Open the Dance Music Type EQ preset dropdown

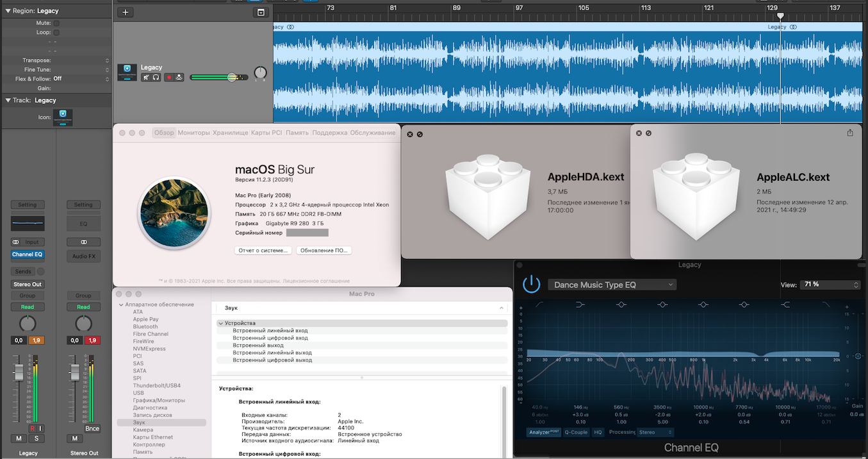click(x=612, y=285)
